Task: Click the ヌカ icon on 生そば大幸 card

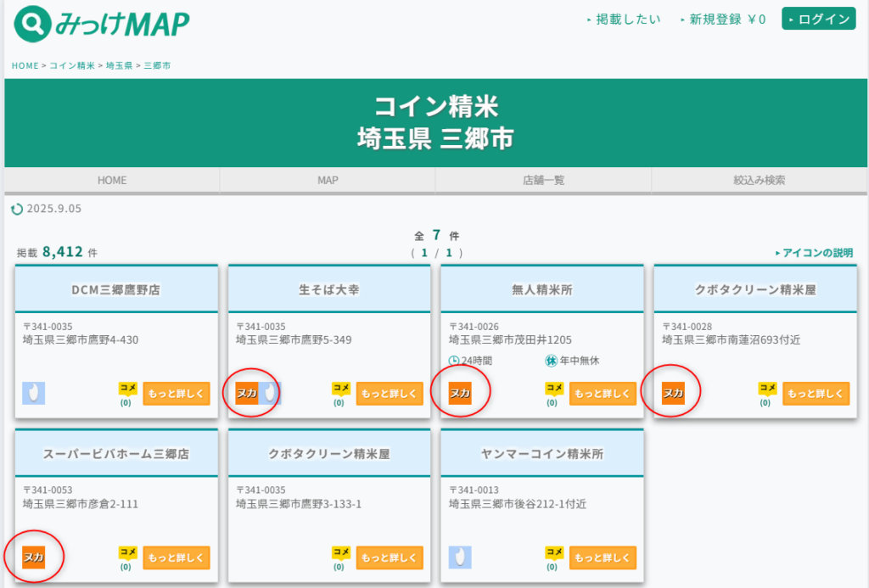Action: click(247, 393)
